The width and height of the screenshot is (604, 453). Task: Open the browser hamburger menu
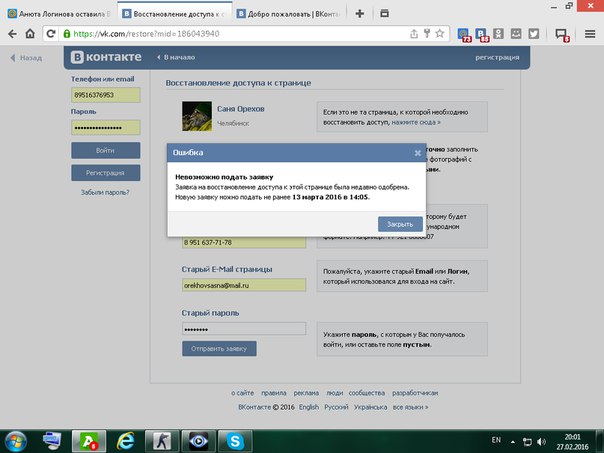590,34
